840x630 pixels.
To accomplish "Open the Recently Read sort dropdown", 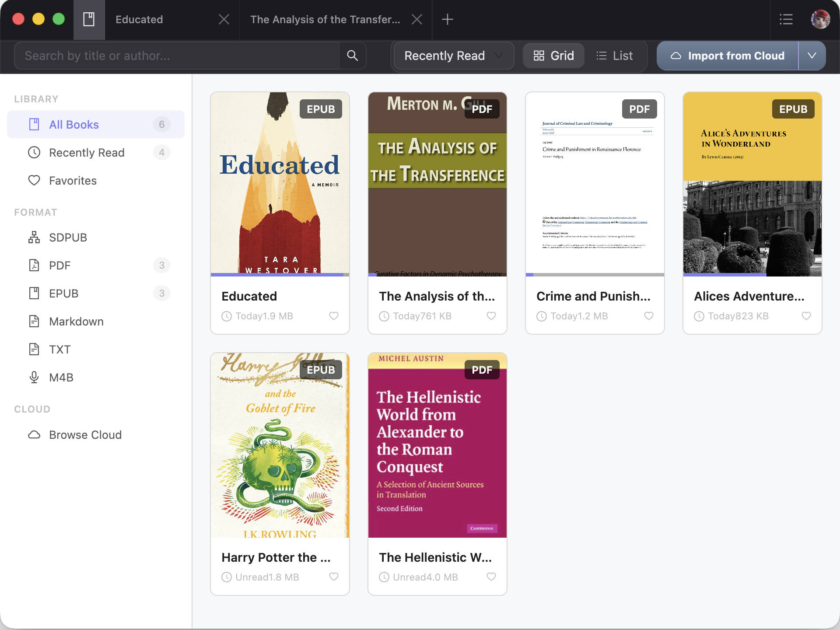I will point(453,56).
